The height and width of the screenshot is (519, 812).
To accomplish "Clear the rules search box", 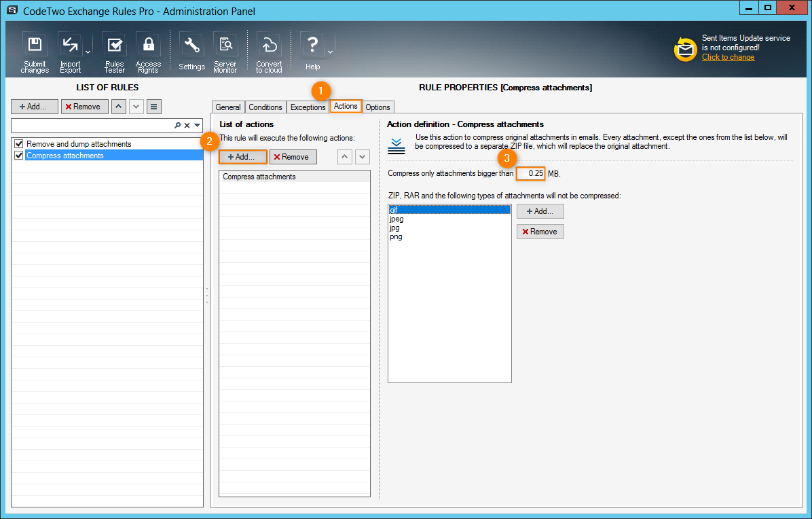I will (x=187, y=126).
